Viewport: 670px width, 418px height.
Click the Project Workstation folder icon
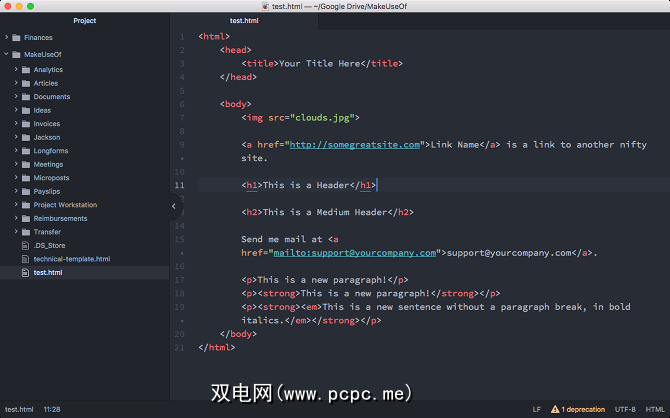tap(27, 205)
